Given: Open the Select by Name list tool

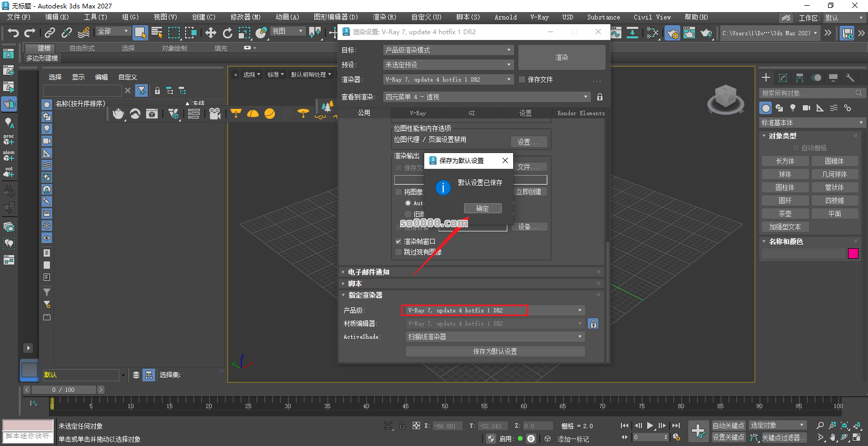Looking at the screenshot, I should click(157, 33).
